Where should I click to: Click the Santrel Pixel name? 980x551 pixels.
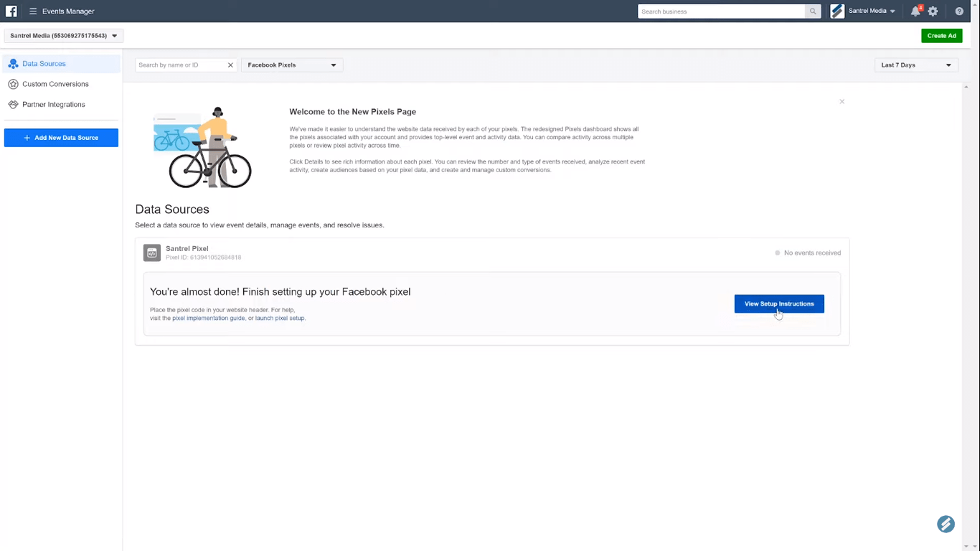187,248
